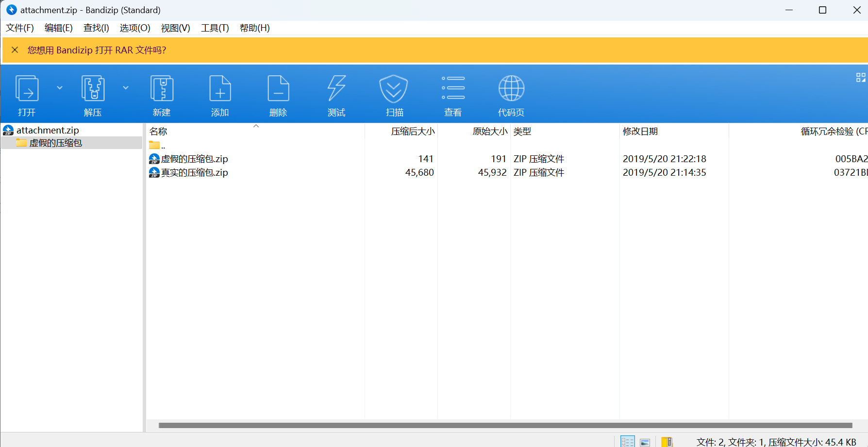This screenshot has height=447, width=868.
Task: Open the 帮助(H) menu
Action: [255, 28]
